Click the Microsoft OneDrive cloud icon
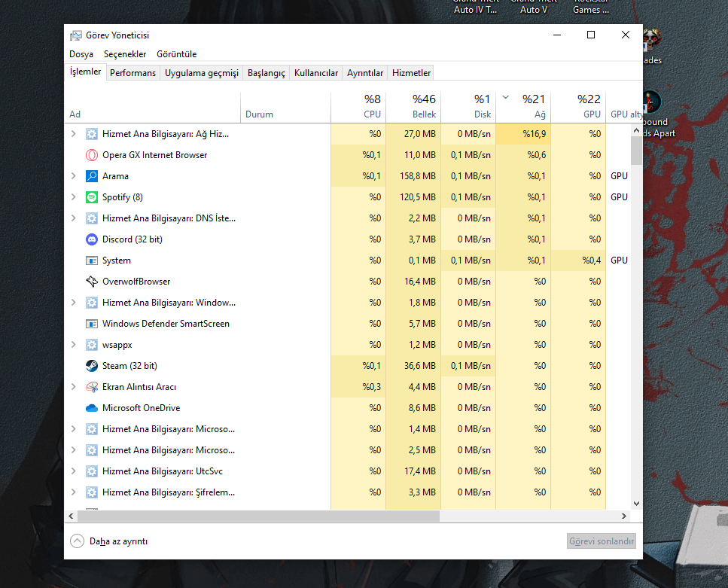The image size is (728, 588). pyautogui.click(x=92, y=408)
